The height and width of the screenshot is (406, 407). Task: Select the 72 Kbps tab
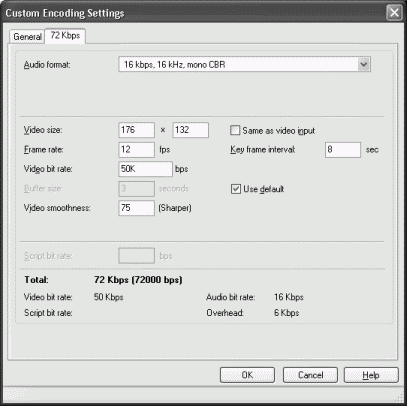coord(65,36)
